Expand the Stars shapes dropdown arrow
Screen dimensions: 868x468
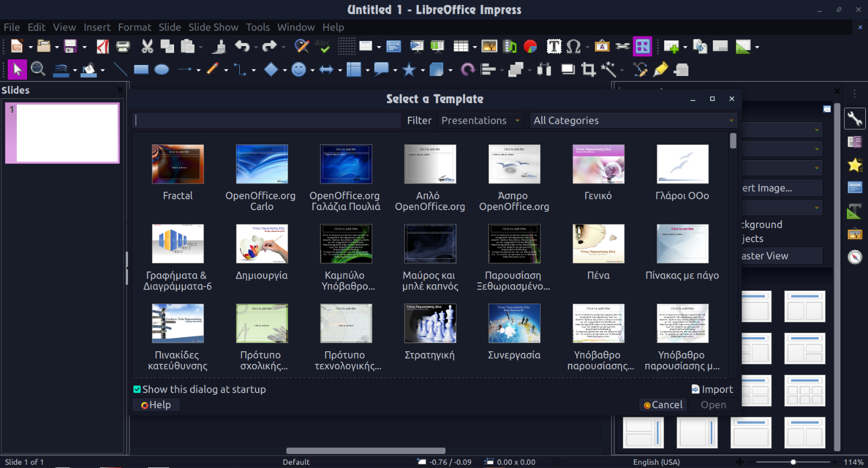pos(423,70)
